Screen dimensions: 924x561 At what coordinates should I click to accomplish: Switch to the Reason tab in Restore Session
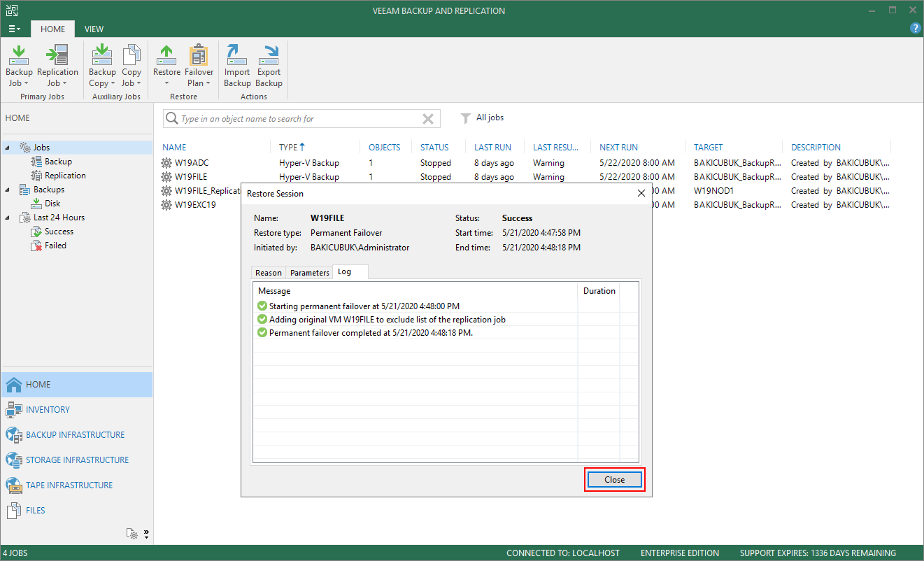coord(269,273)
